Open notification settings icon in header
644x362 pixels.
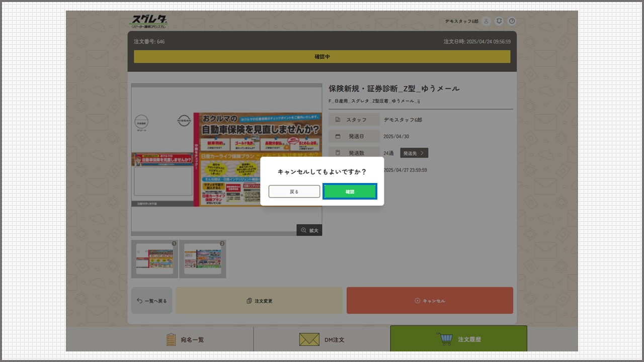(x=499, y=21)
